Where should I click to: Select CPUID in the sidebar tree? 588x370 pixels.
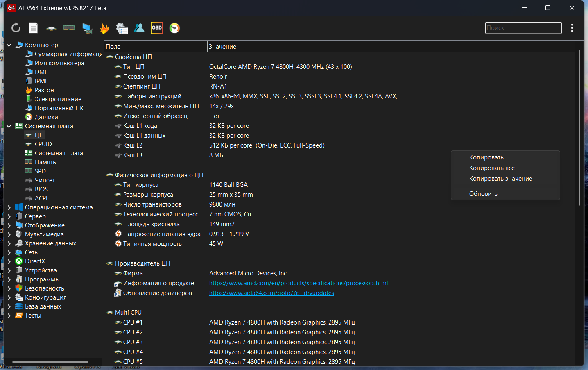[43, 144]
